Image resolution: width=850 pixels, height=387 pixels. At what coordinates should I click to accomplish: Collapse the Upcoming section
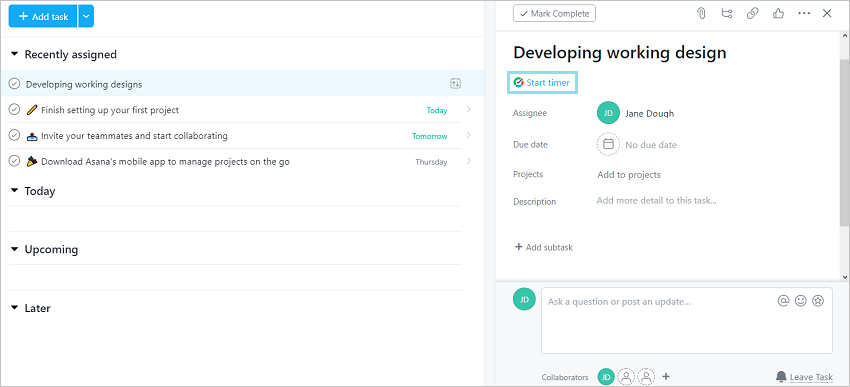pos(15,249)
